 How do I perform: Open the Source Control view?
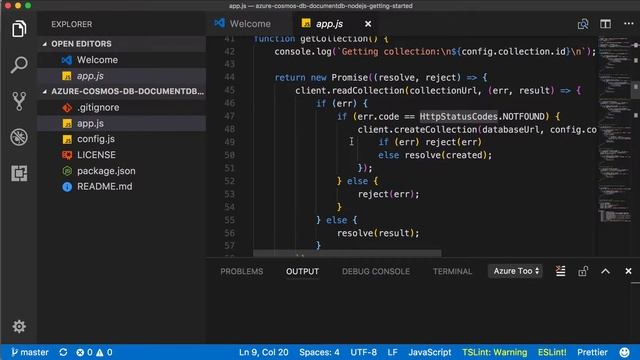pyautogui.click(x=19, y=101)
